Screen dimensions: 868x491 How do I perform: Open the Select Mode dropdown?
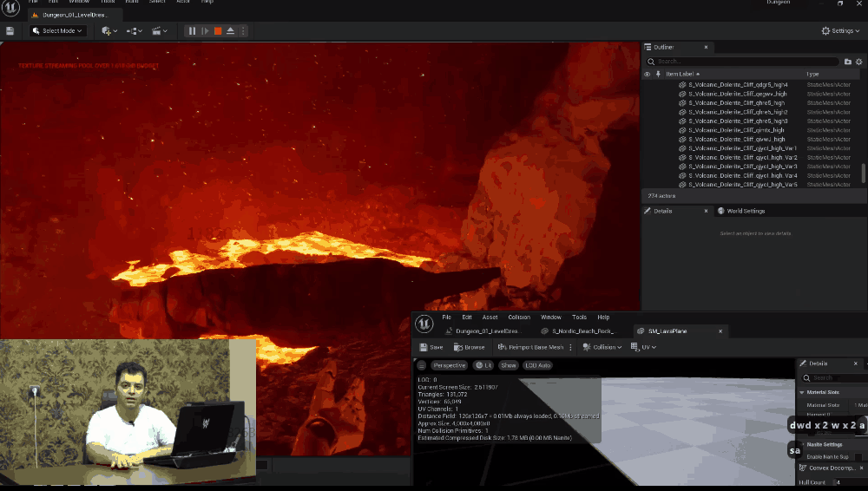click(57, 31)
